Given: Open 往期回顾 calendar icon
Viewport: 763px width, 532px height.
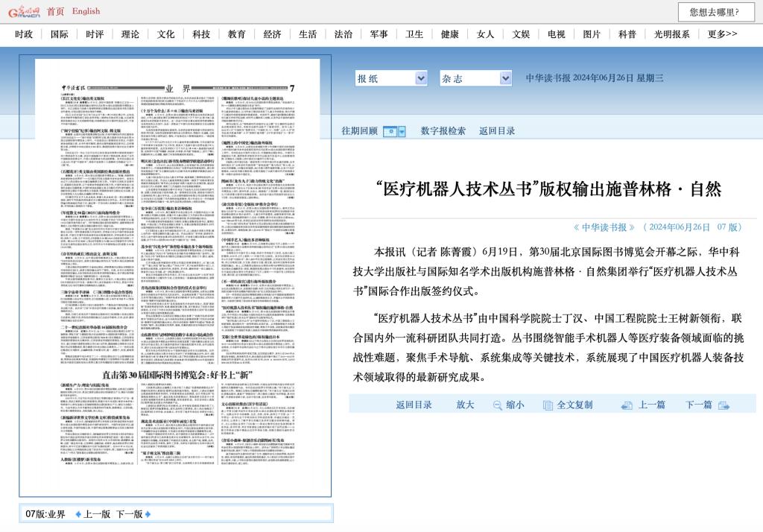Looking at the screenshot, I should tap(390, 131).
